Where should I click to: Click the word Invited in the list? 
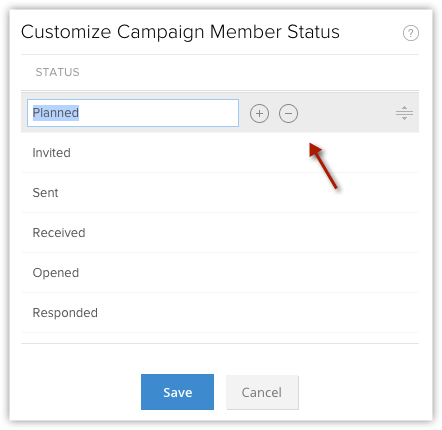tap(51, 153)
